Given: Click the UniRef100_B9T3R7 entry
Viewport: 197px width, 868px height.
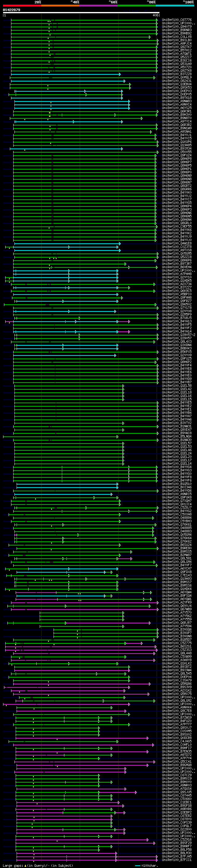Looking at the screenshot, I should (x=177, y=264).
